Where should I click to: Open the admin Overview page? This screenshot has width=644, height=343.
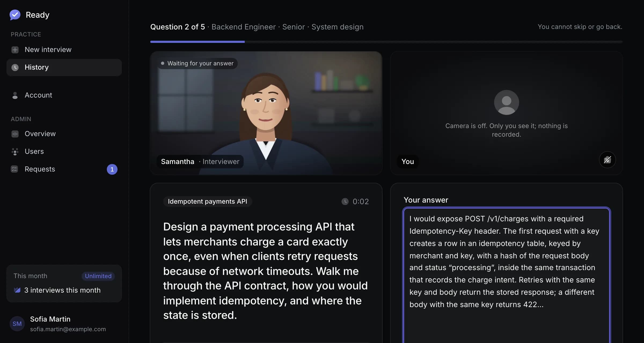coord(64,134)
